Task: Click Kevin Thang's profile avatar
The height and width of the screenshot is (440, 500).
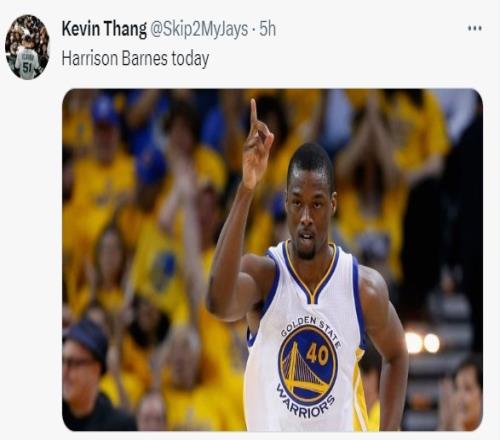Action: [27, 47]
